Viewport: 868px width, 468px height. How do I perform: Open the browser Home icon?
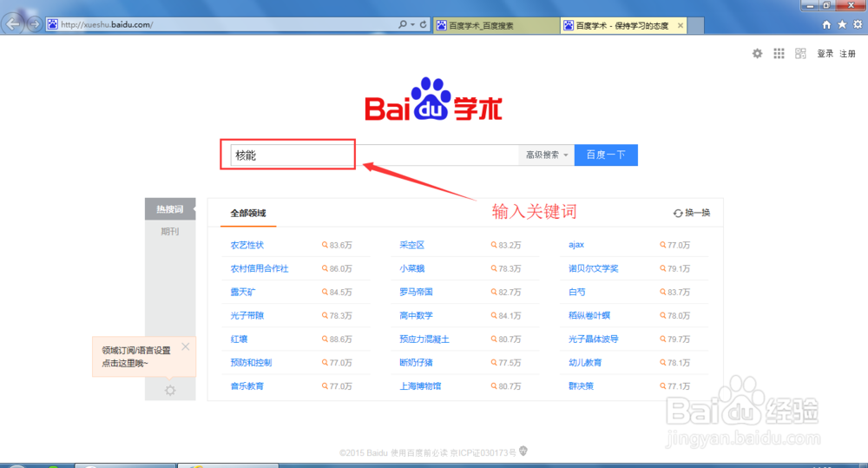(x=826, y=24)
